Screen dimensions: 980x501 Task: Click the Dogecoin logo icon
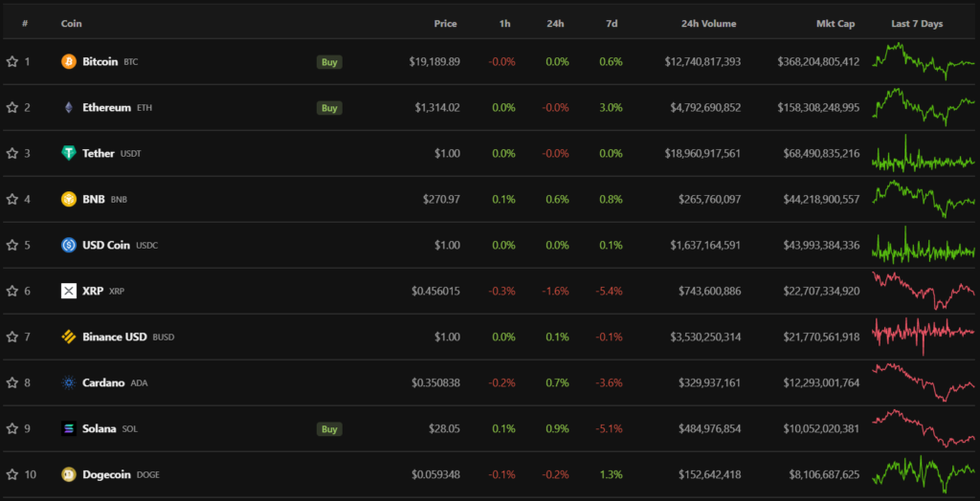click(69, 474)
